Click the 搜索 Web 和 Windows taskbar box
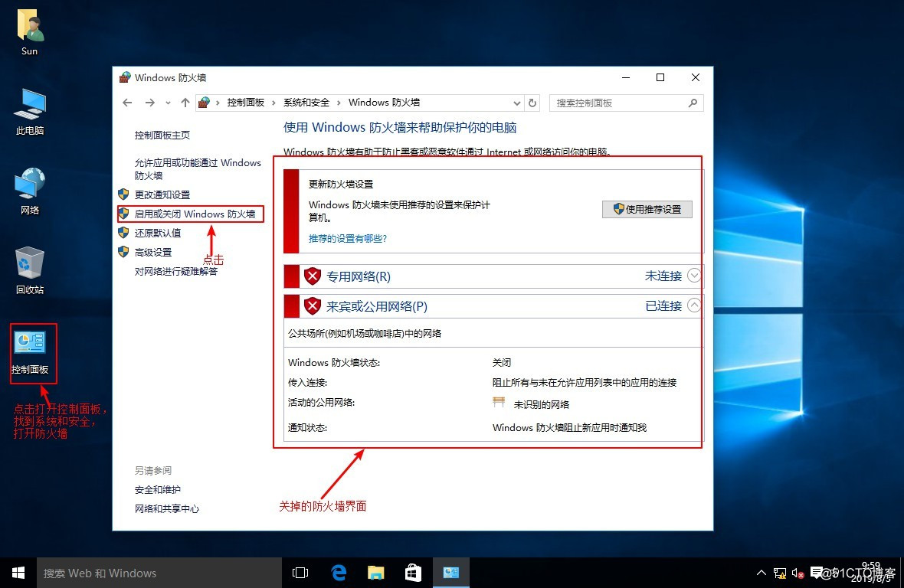 click(159, 573)
